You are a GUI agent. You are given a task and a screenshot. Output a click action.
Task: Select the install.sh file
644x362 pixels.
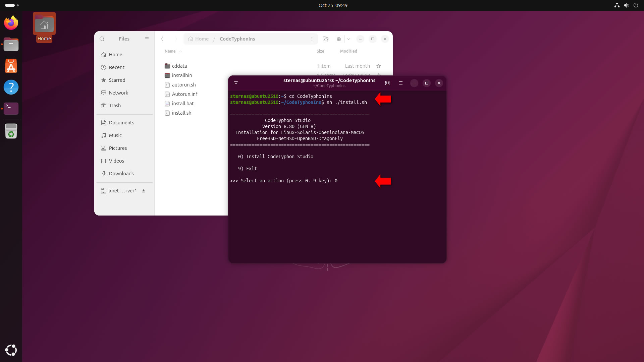click(x=181, y=113)
